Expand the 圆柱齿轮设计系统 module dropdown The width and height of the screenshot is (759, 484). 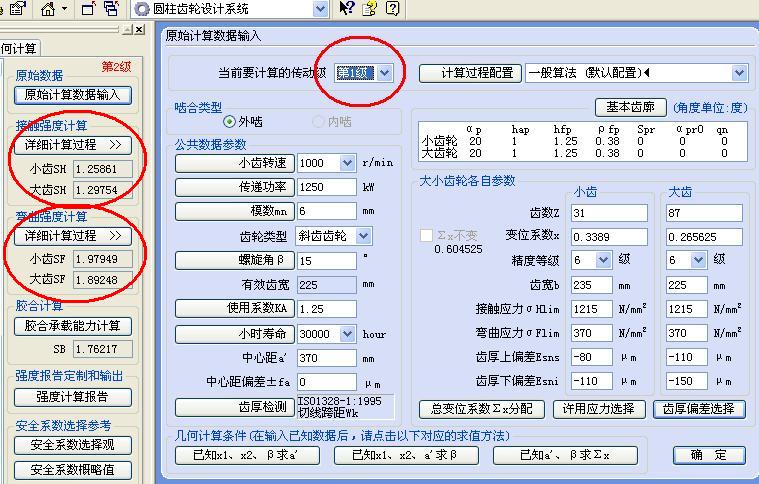[x=320, y=9]
